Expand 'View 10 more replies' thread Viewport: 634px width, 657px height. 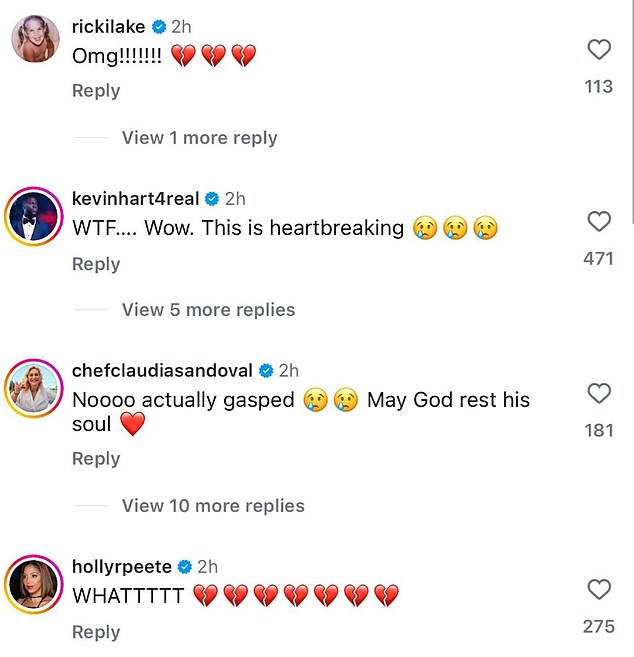[x=213, y=506]
